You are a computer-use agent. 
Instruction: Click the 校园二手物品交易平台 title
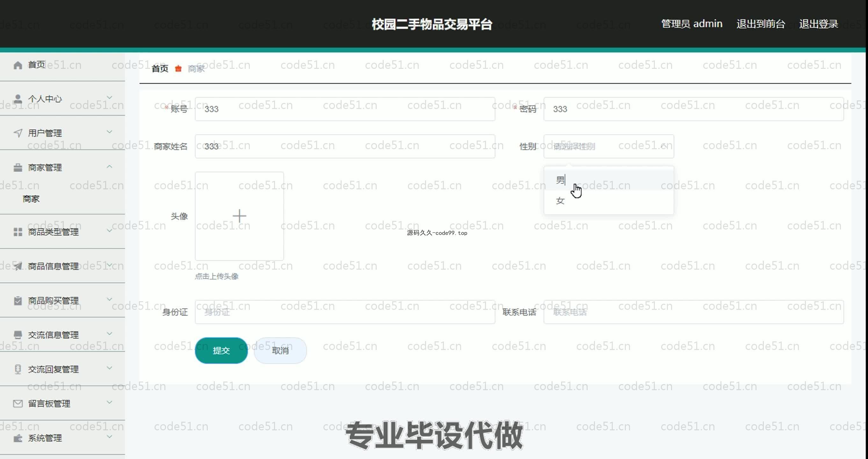[432, 24]
